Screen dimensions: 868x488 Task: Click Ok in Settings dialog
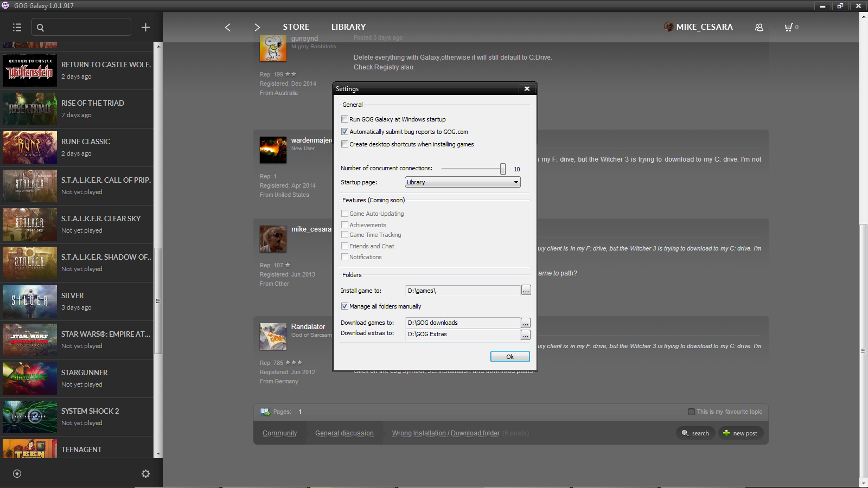510,357
